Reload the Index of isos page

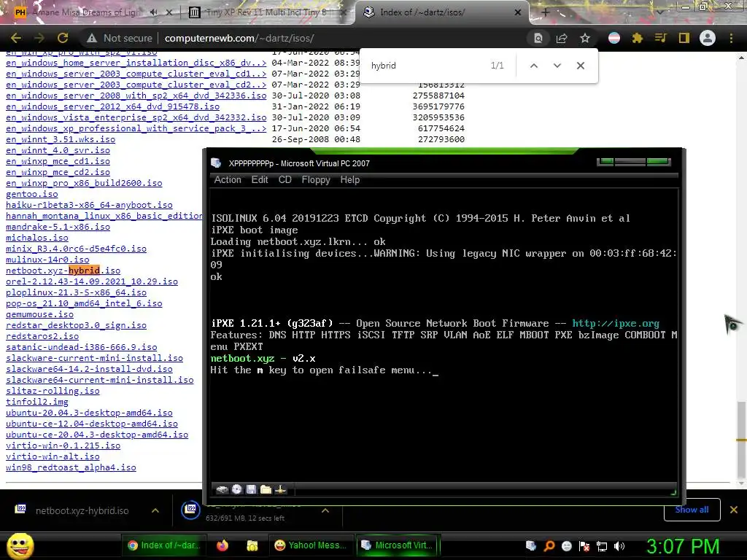(63, 38)
